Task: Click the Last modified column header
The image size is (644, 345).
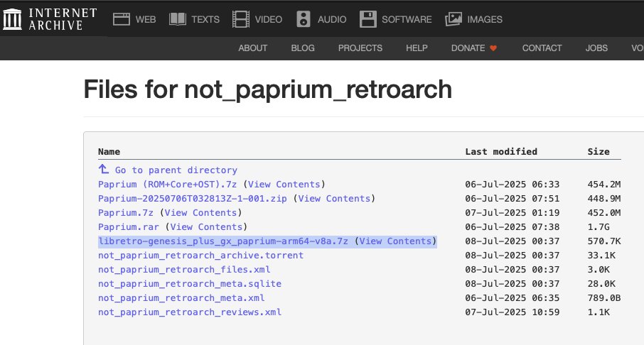Action: tap(501, 151)
